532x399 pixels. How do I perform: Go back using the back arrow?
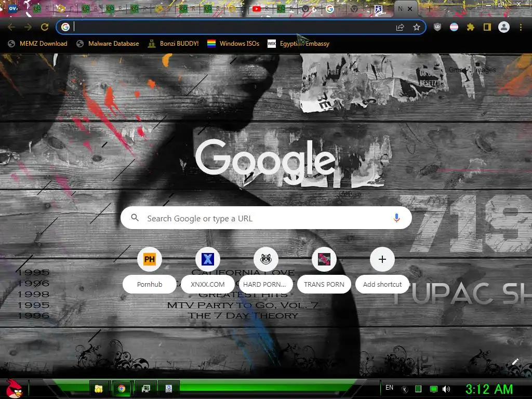[11, 27]
